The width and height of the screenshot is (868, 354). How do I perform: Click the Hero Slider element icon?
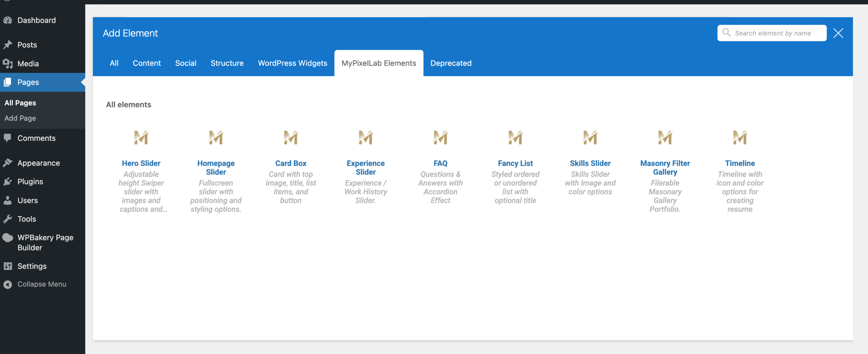click(141, 138)
